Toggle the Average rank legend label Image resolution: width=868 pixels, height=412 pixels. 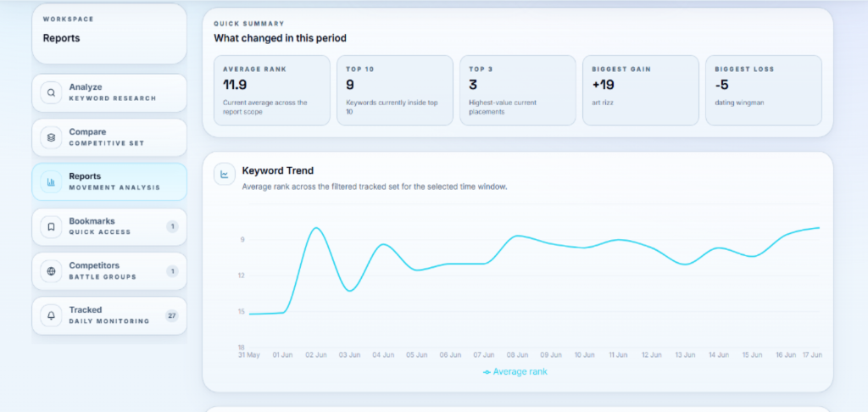pyautogui.click(x=520, y=371)
